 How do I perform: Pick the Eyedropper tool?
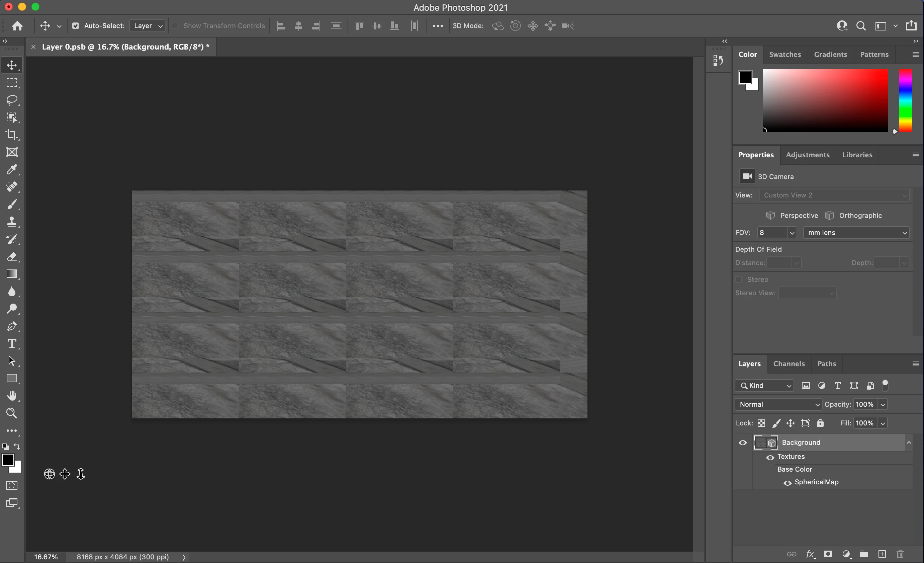[x=12, y=170]
